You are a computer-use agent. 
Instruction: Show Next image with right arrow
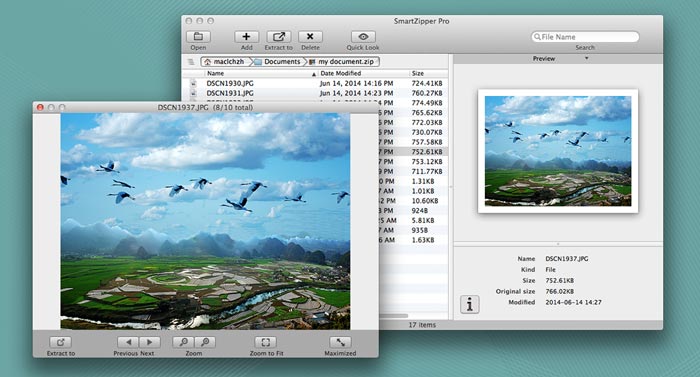pyautogui.click(x=150, y=342)
